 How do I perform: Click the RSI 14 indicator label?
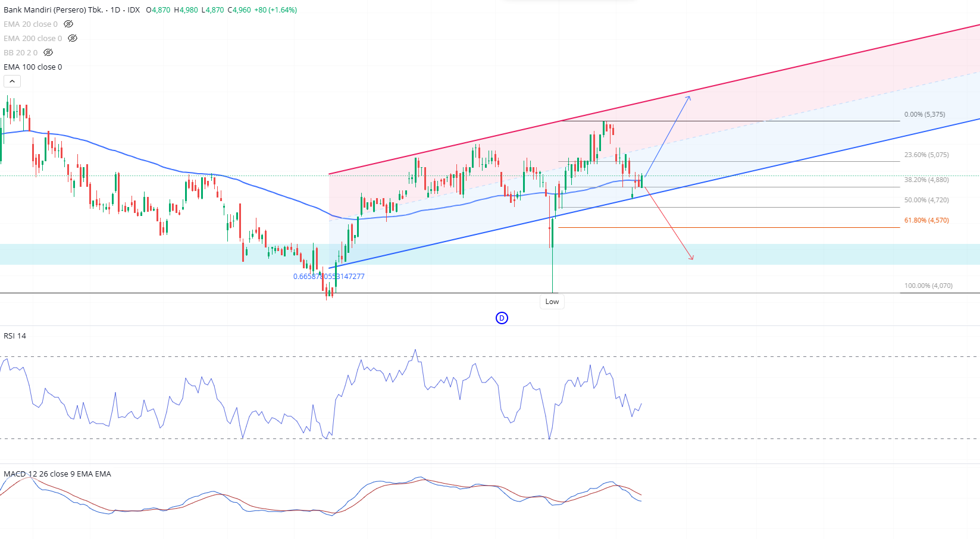(15, 336)
